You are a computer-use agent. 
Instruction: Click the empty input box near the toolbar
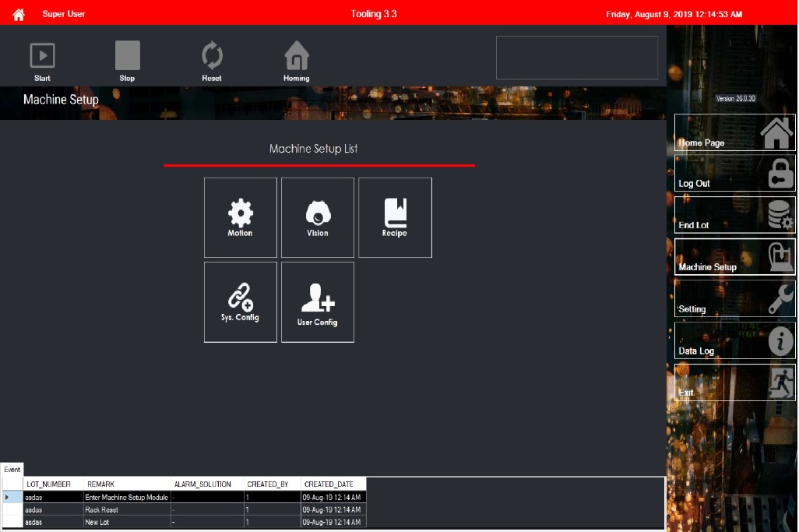pyautogui.click(x=576, y=57)
